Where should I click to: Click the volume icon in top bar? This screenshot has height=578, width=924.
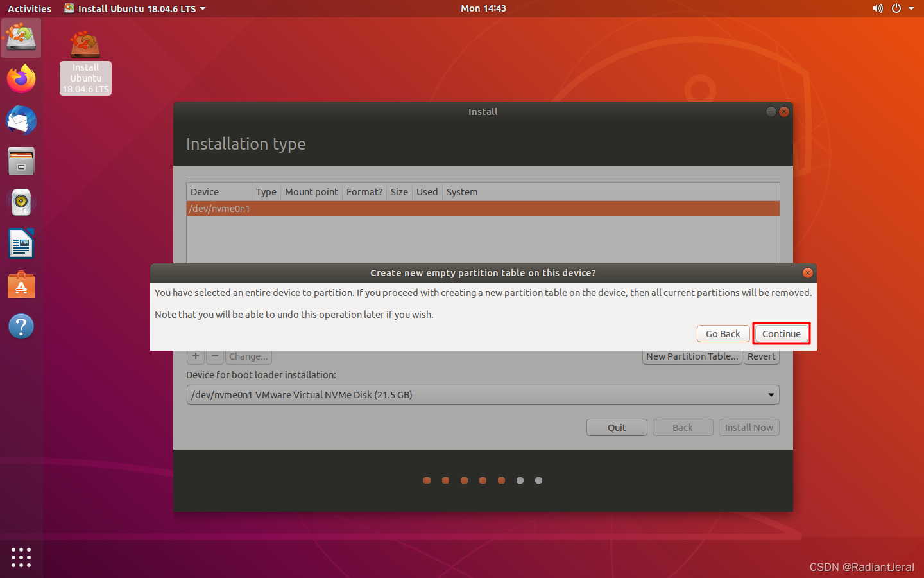[878, 8]
